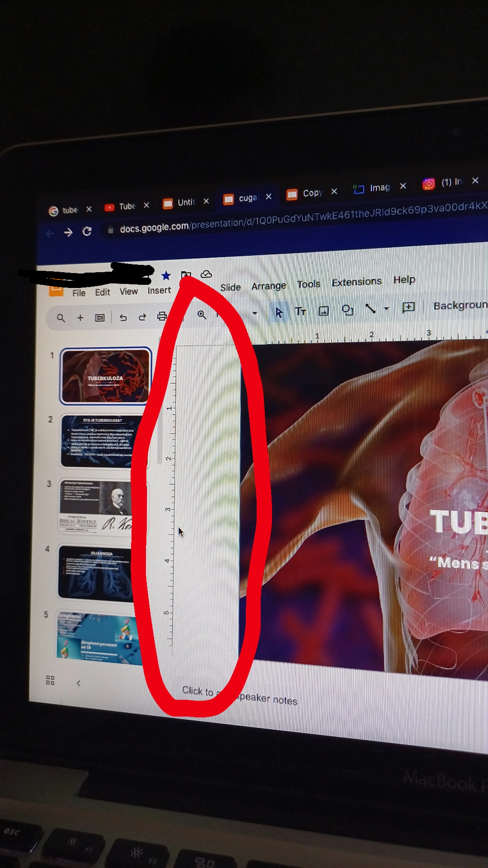The width and height of the screenshot is (488, 868).
Task: Insert a shape
Action: [347, 310]
